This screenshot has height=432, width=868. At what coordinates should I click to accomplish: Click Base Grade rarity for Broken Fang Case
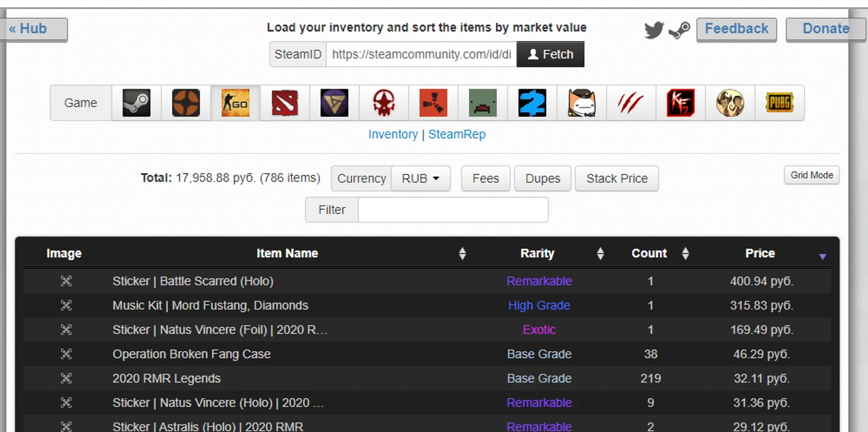539,354
